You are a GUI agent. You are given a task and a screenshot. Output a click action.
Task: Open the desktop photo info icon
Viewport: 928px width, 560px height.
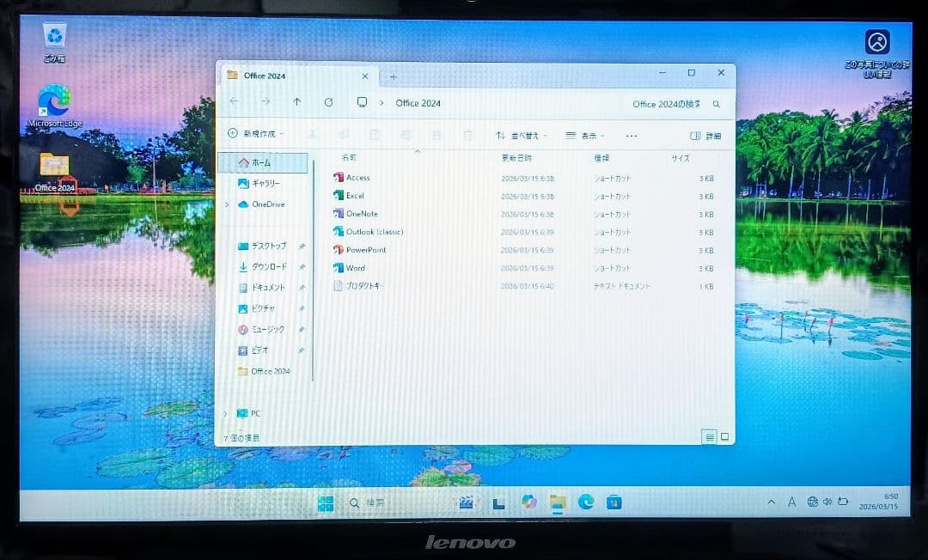pyautogui.click(x=877, y=43)
